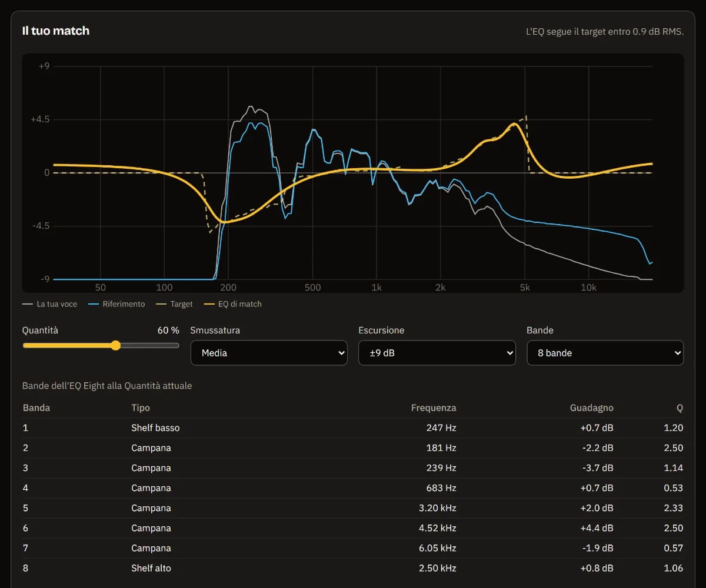Screen dimensions: 706x588
Task: Click the 'Bande dell'EQ Eight alla Quantità attuale' caption
Action: coord(107,386)
